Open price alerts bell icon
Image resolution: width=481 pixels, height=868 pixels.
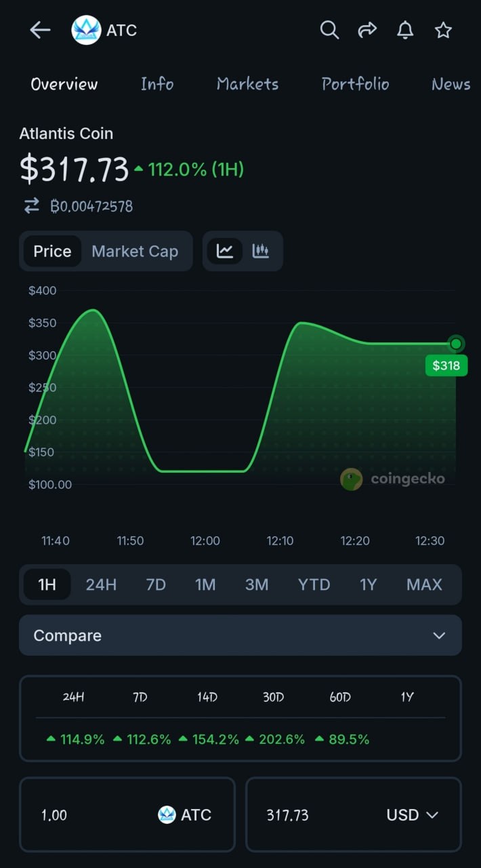coord(405,30)
